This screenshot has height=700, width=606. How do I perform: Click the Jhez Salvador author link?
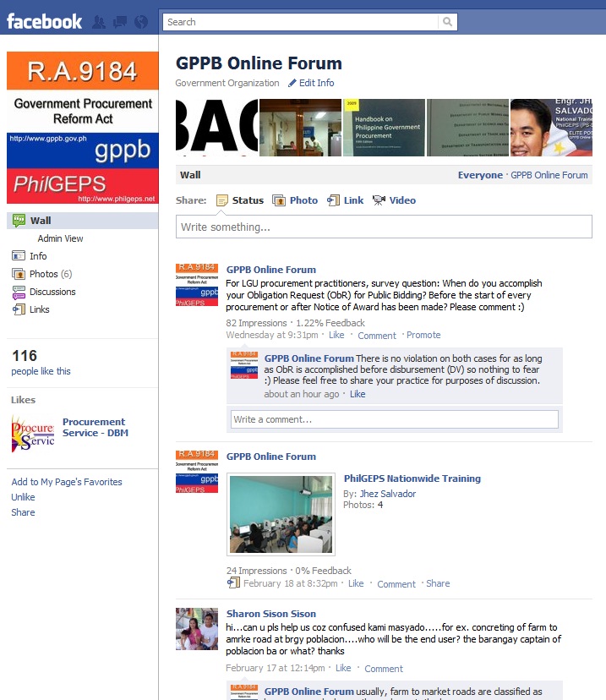pos(387,494)
